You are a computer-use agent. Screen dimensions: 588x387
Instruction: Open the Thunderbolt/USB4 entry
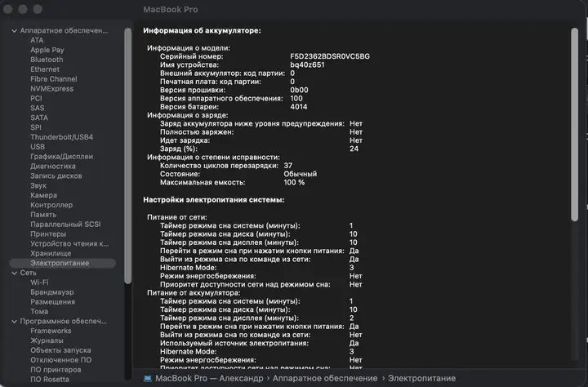(61, 137)
